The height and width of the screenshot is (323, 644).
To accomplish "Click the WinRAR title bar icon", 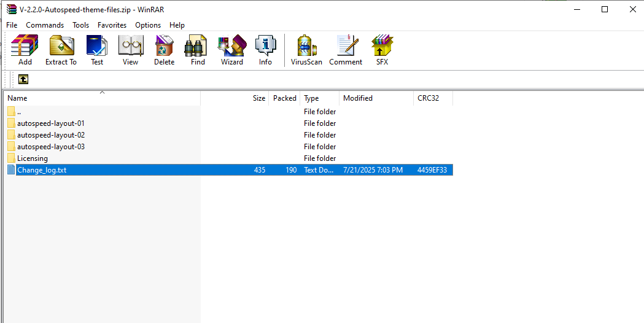I will 12,9.
